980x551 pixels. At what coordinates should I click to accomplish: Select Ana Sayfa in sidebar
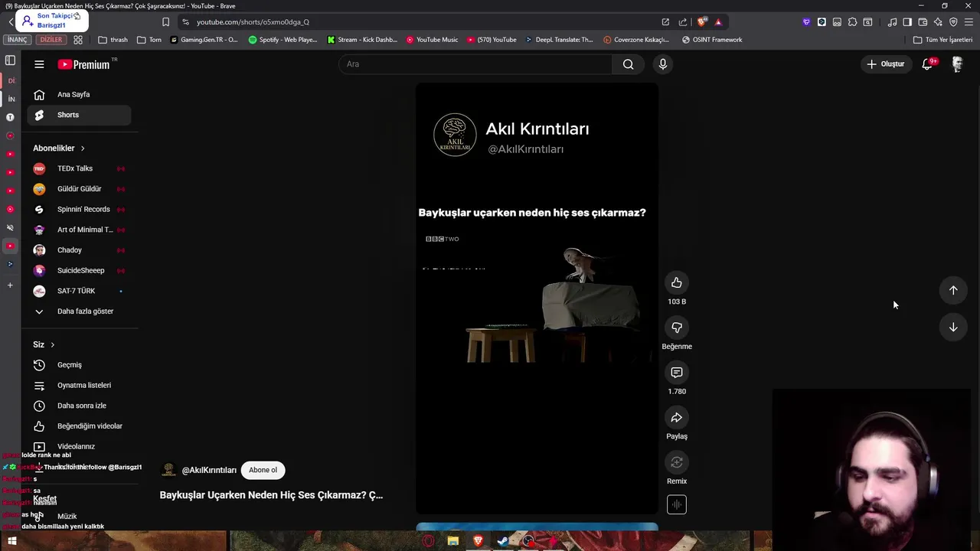[79, 95]
